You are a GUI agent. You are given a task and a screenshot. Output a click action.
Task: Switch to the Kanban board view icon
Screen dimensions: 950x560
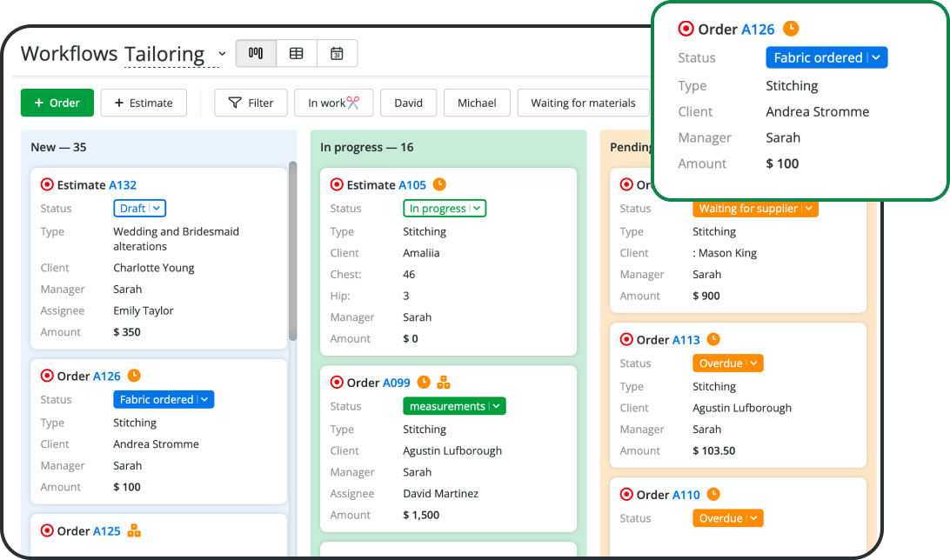(255, 53)
